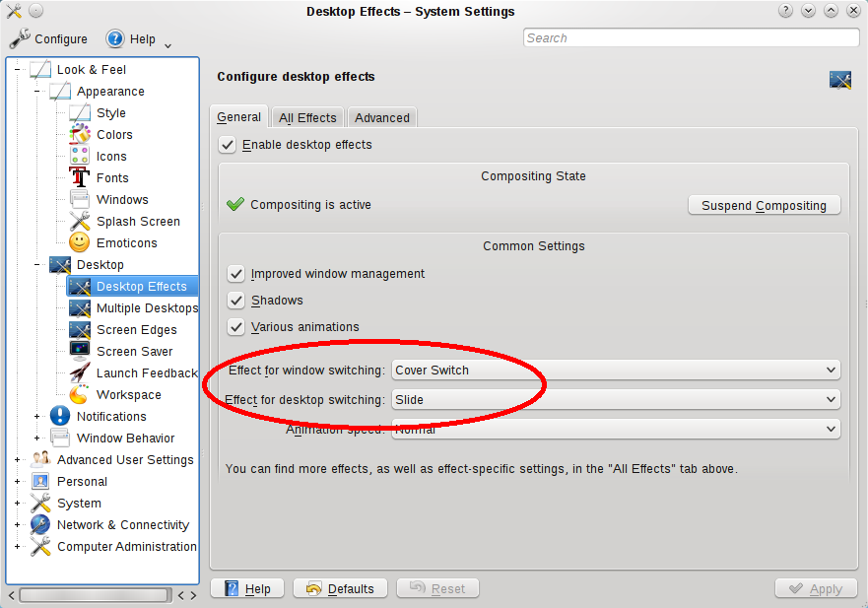Open the window switching effect dropdown
The height and width of the screenshot is (608, 868).
(616, 370)
